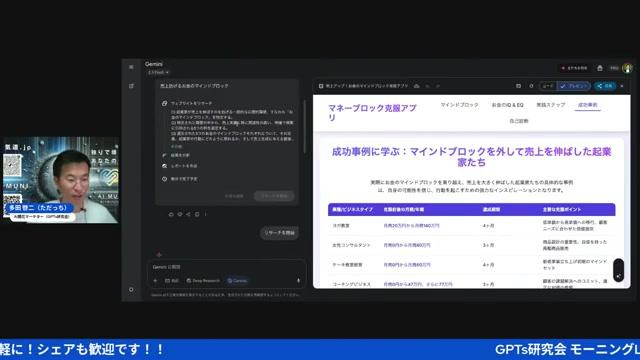Open the gift box icon in the header
Image resolution: width=640 pixels, height=360 pixels.
pyautogui.click(x=600, y=68)
